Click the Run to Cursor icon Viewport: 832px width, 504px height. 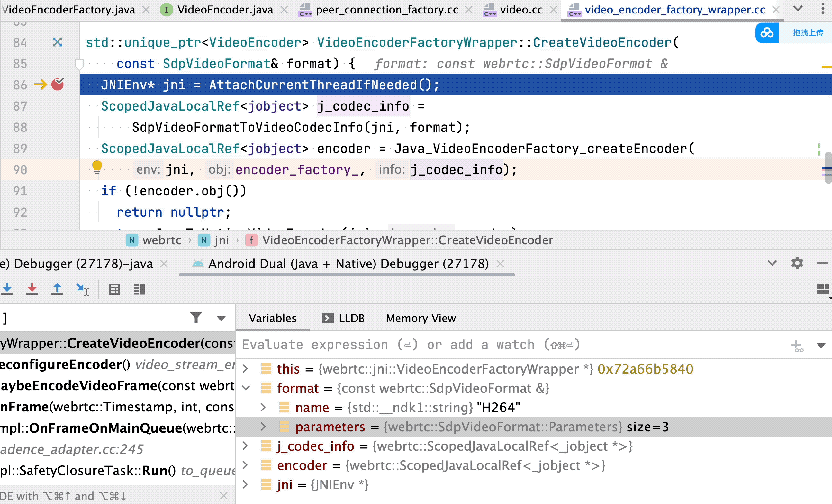tap(82, 289)
